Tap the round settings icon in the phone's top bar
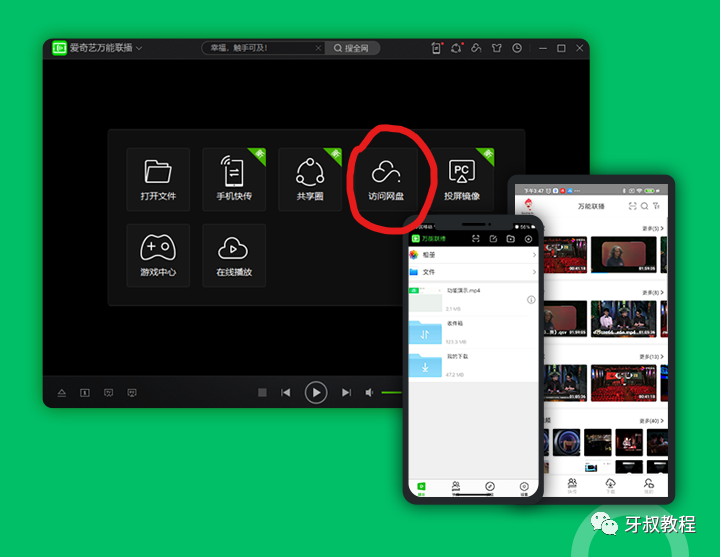 point(528,239)
